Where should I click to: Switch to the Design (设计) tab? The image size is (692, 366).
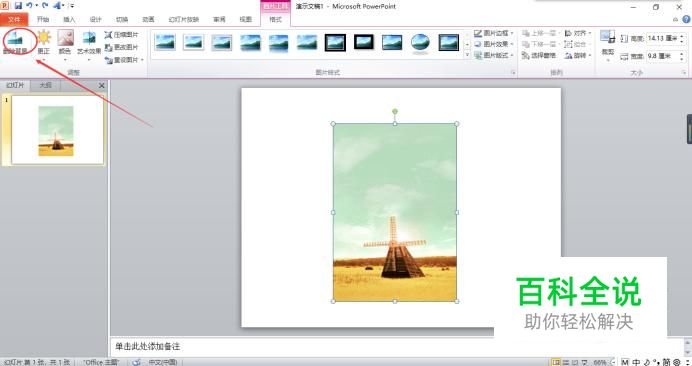click(x=96, y=19)
